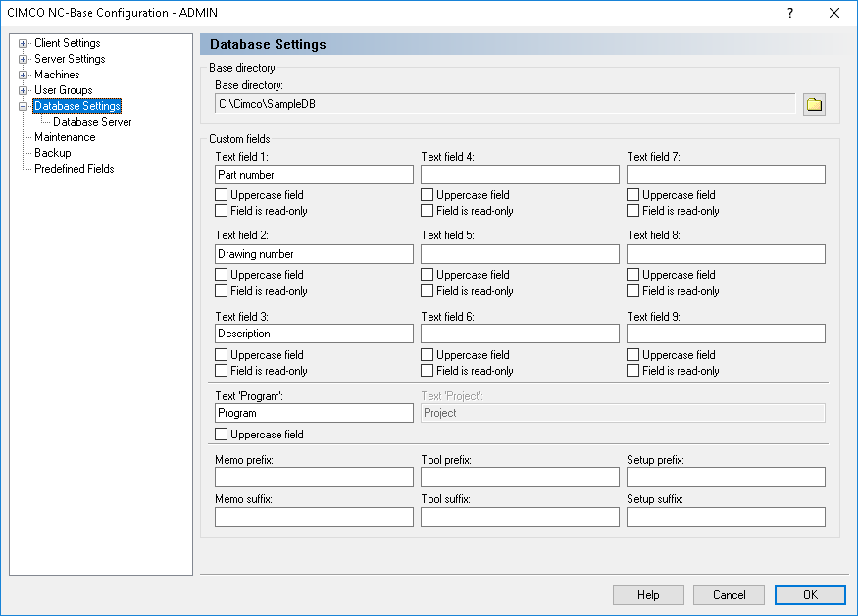Select Client Settings in the tree
Image resolution: width=858 pixels, height=616 pixels.
coord(68,43)
